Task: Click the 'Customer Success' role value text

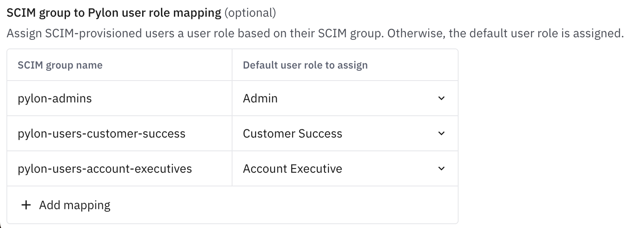Action: click(292, 134)
